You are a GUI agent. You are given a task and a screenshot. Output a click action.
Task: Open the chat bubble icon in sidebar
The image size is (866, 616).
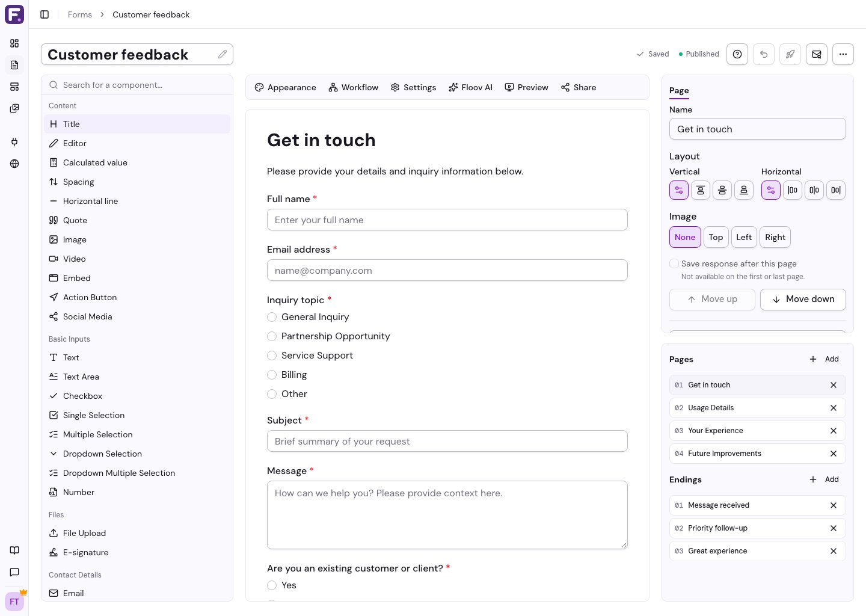pos(14,572)
